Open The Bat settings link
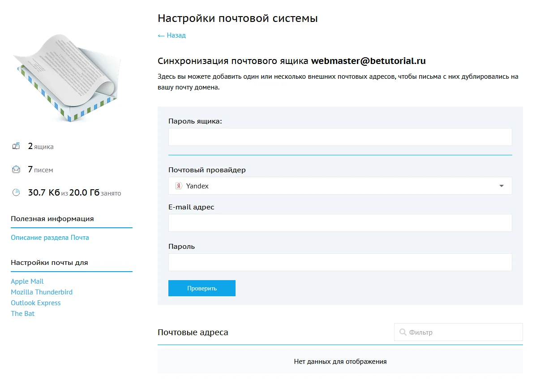This screenshot has width=536, height=392. pyautogui.click(x=22, y=313)
